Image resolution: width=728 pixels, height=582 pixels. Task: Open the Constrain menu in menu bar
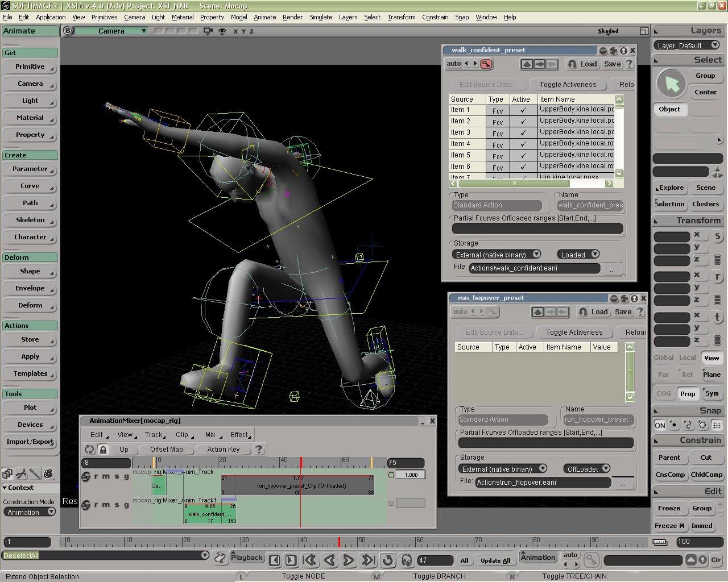pos(435,17)
